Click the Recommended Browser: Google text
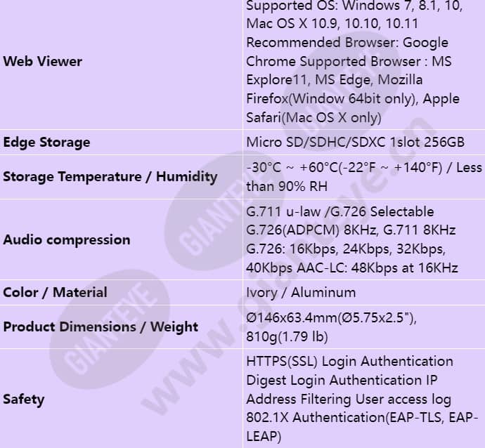 click(x=347, y=43)
